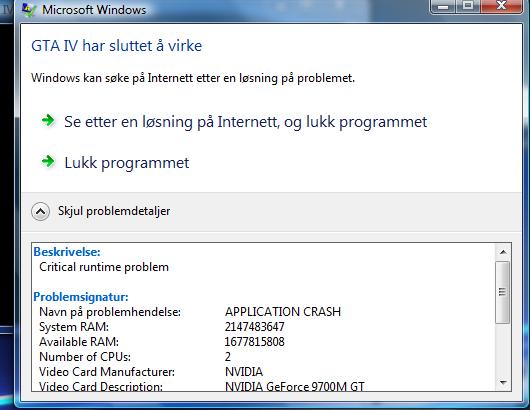
Task: Click the System RAM value 2147483647
Action: click(255, 327)
